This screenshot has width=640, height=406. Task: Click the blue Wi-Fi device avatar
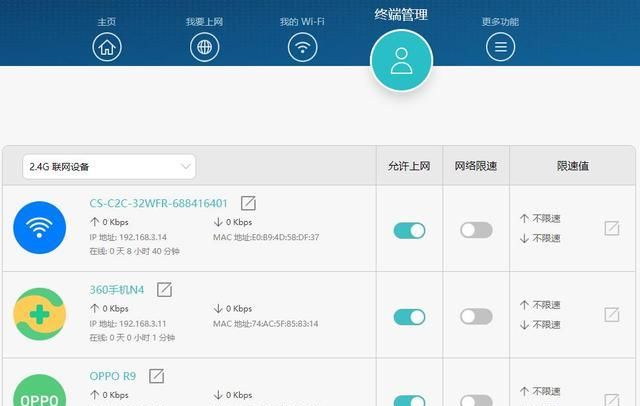(40, 227)
